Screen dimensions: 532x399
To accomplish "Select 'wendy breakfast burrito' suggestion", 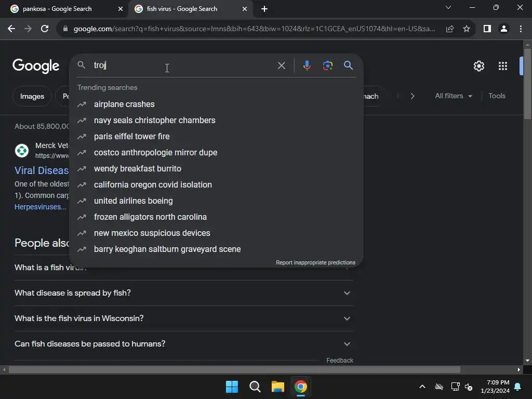I will point(216,169).
